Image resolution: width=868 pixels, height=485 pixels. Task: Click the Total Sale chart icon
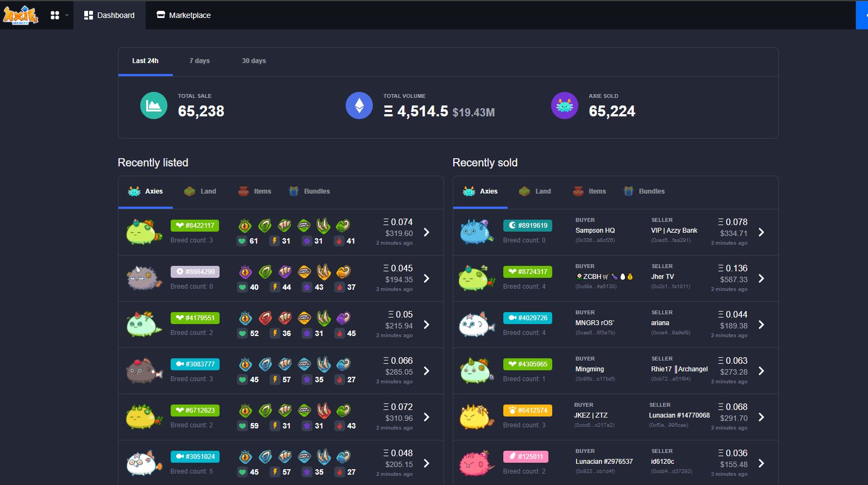154,105
